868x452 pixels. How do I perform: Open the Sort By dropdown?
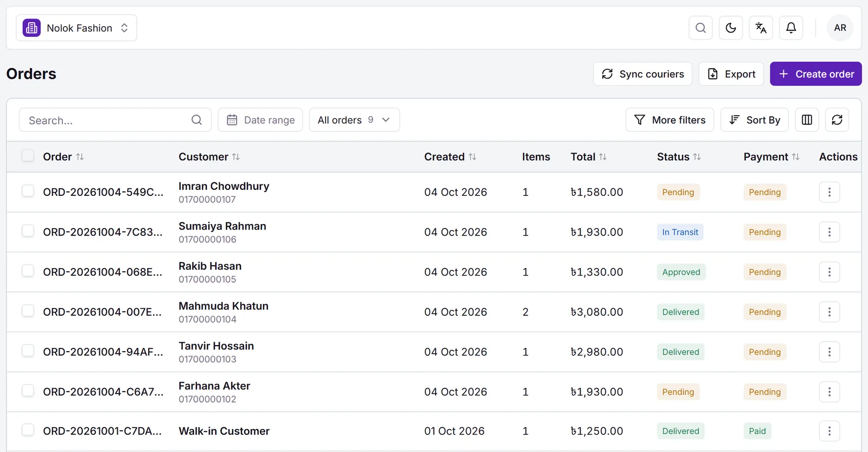click(754, 120)
